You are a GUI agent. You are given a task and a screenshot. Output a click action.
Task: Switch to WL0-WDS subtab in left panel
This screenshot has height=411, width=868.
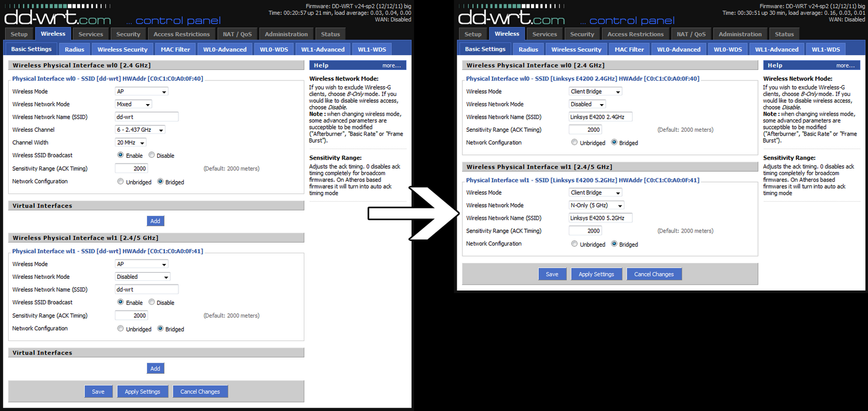[274, 49]
